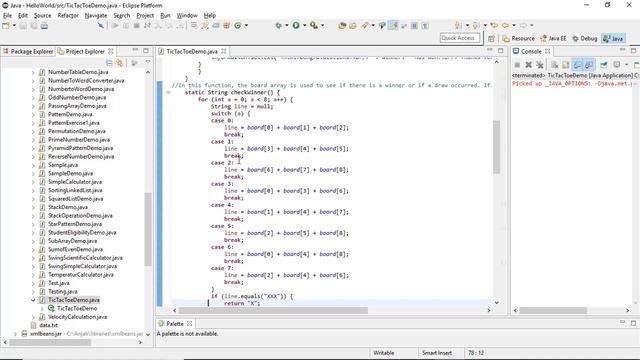Image resolution: width=640 pixels, height=360 pixels.
Task: Click Clear Console icon
Action: pos(555,64)
